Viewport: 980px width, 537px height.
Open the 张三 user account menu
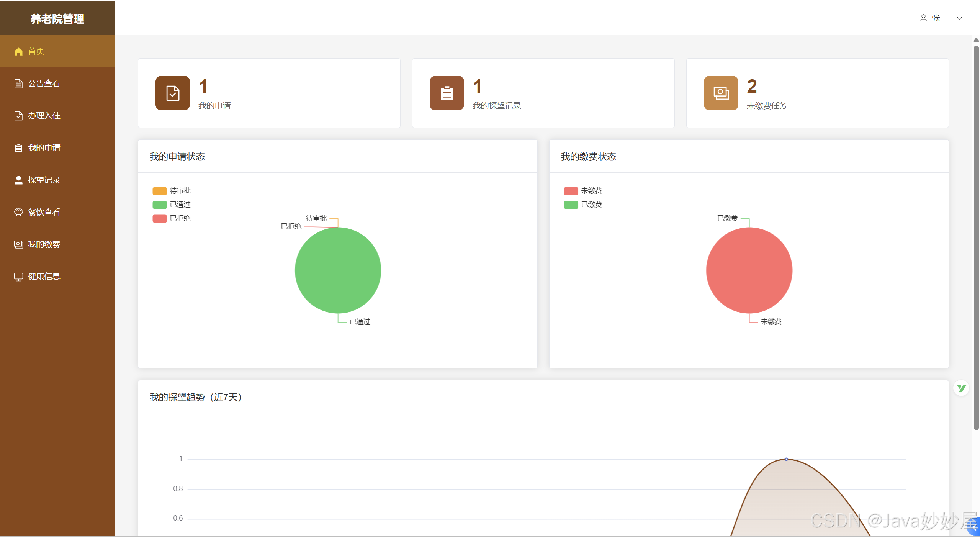[x=939, y=18]
